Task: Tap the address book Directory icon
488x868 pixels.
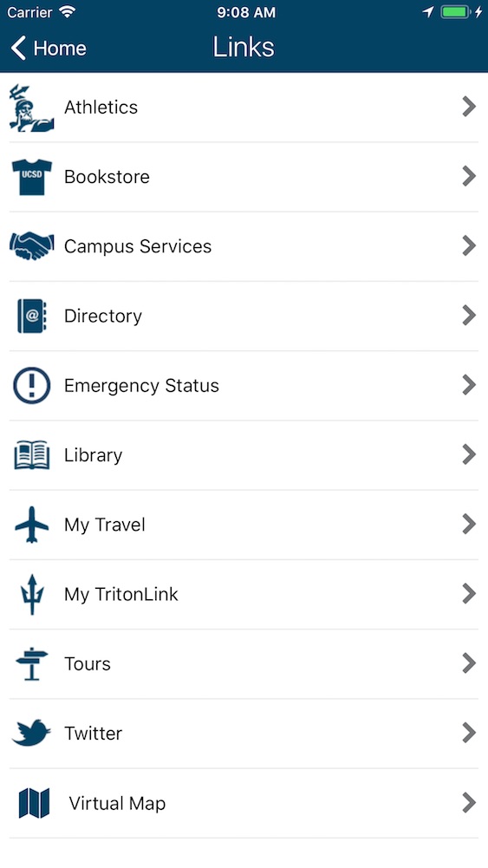Action: [x=31, y=316]
